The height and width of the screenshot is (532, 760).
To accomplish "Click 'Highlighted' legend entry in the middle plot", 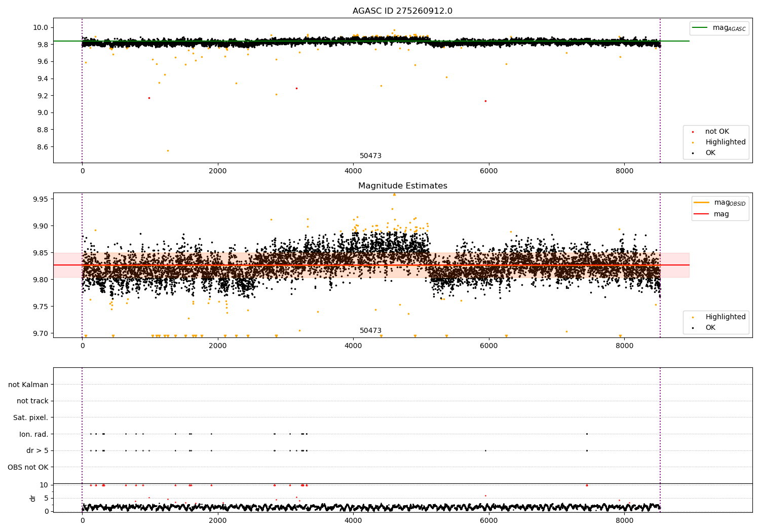I will coord(718,317).
